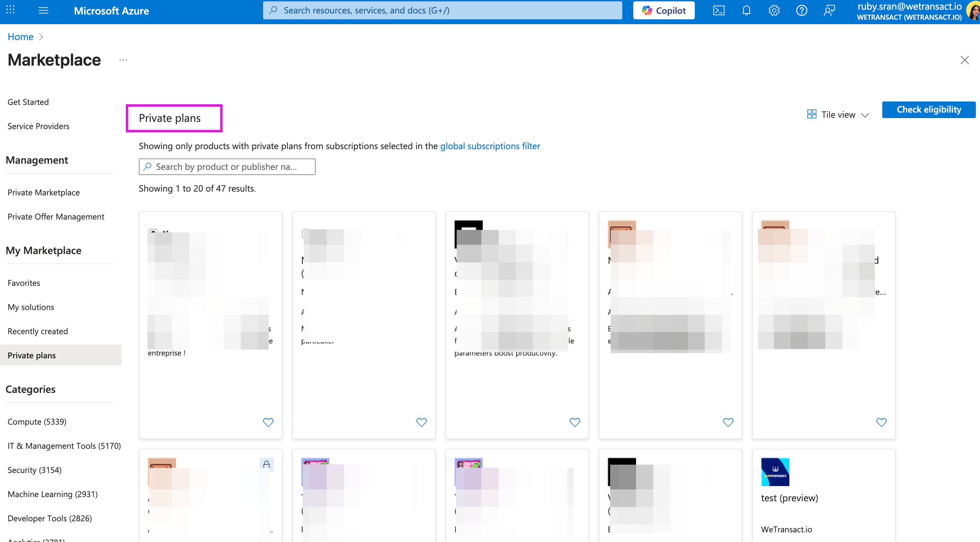This screenshot has width=980, height=542.
Task: Open the global subscriptions filter link
Action: point(490,146)
